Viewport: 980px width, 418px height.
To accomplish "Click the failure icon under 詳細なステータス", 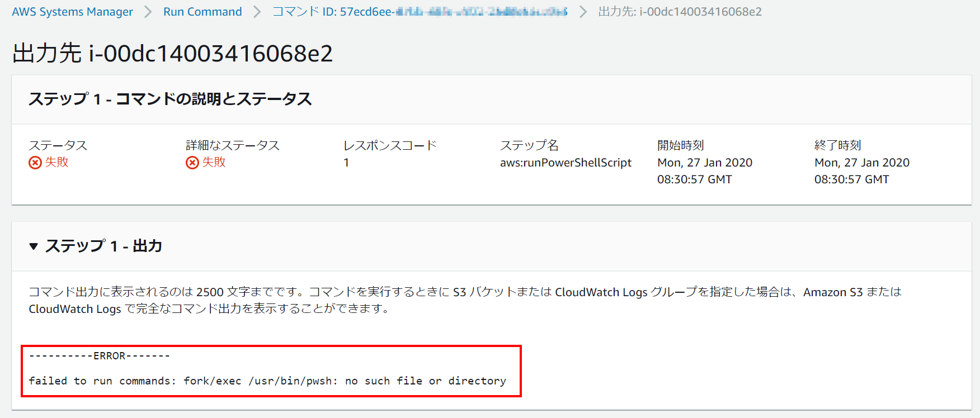I will (x=192, y=163).
